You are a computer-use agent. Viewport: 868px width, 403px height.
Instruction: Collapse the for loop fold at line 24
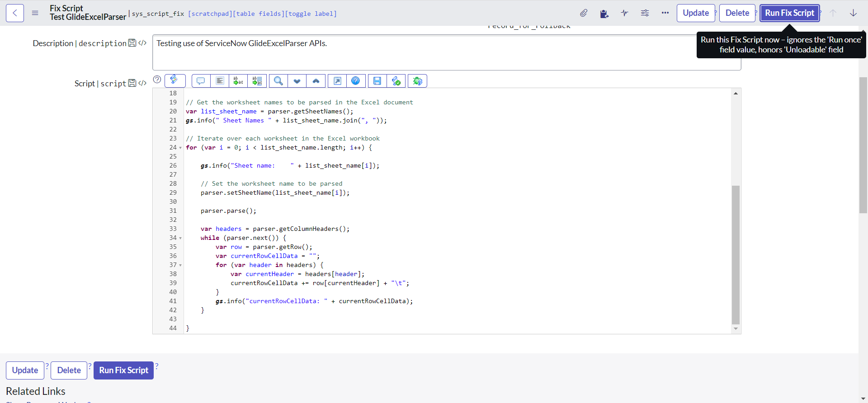(180, 148)
